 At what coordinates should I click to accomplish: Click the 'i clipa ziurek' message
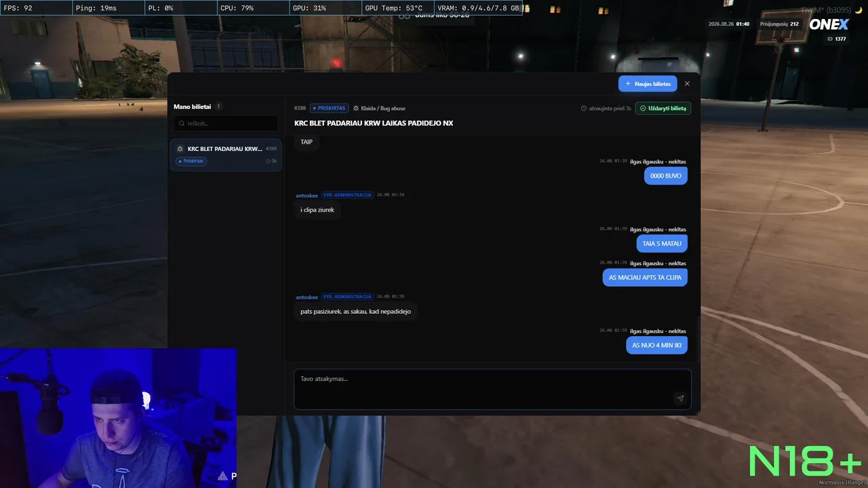point(317,209)
